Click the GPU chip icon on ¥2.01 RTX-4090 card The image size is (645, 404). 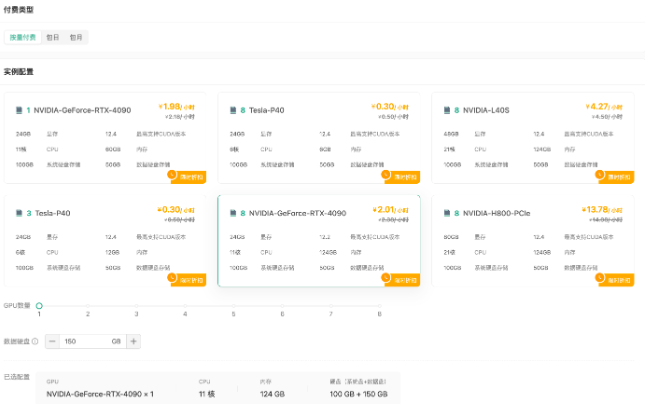[233, 213]
